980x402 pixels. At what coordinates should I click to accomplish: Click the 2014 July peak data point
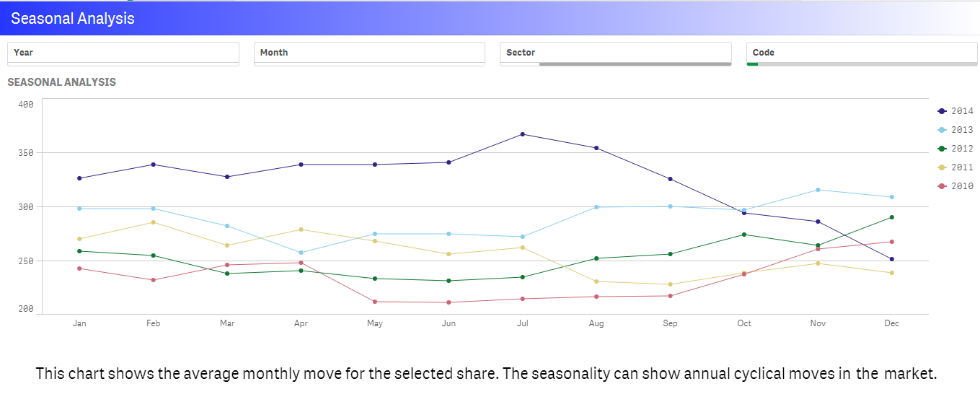523,134
